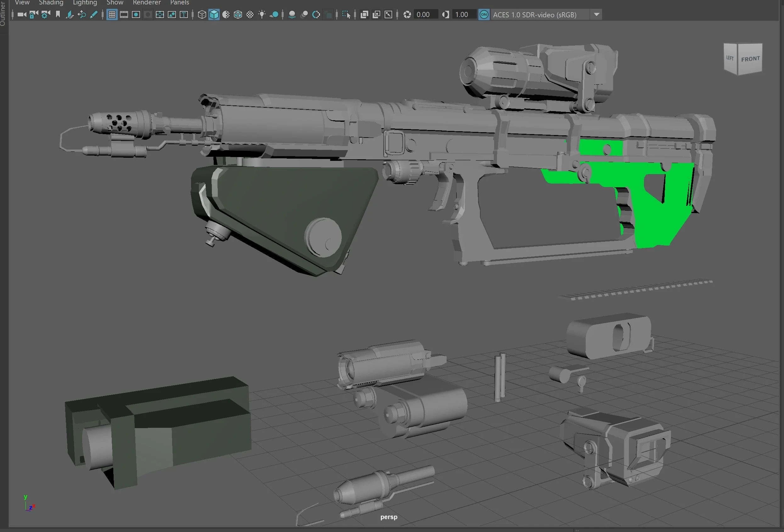
Task: Toggle the viewport Grid display
Action: [x=112, y=14]
